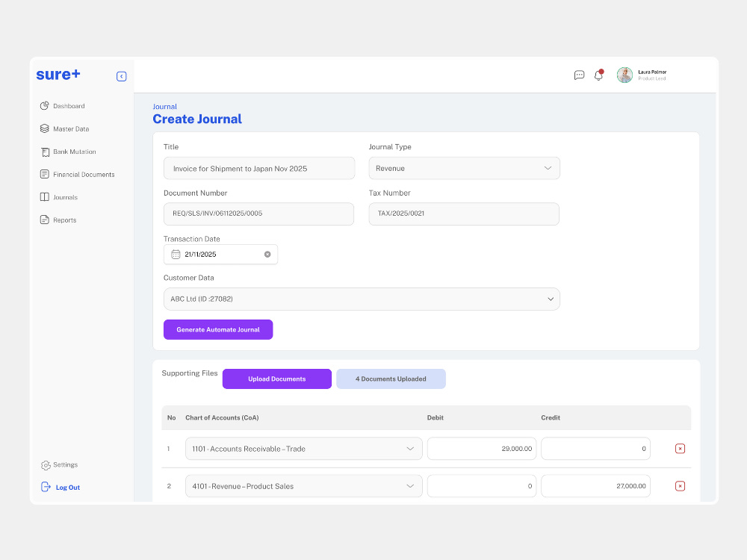Collapse the sidebar with the arrow icon
The width and height of the screenshot is (747, 560).
point(122,76)
